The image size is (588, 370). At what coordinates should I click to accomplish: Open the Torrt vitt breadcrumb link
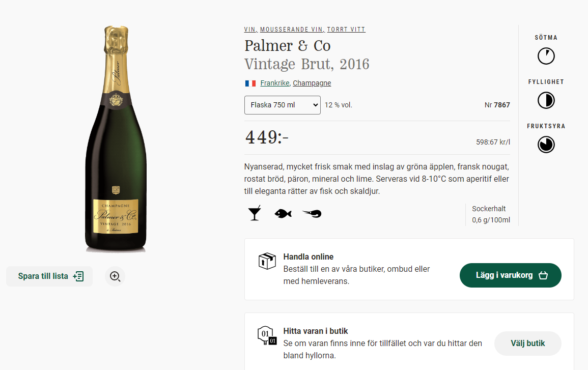[346, 30]
